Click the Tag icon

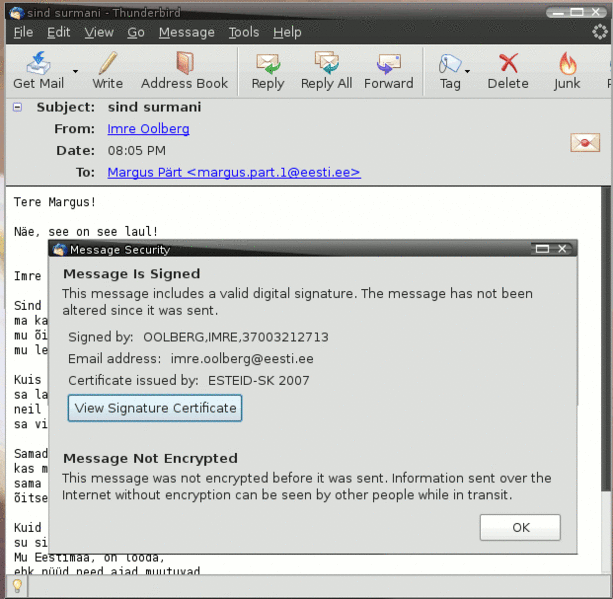click(x=450, y=63)
